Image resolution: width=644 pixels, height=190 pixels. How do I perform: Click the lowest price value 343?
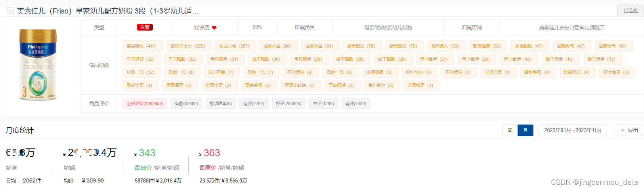[x=147, y=153]
